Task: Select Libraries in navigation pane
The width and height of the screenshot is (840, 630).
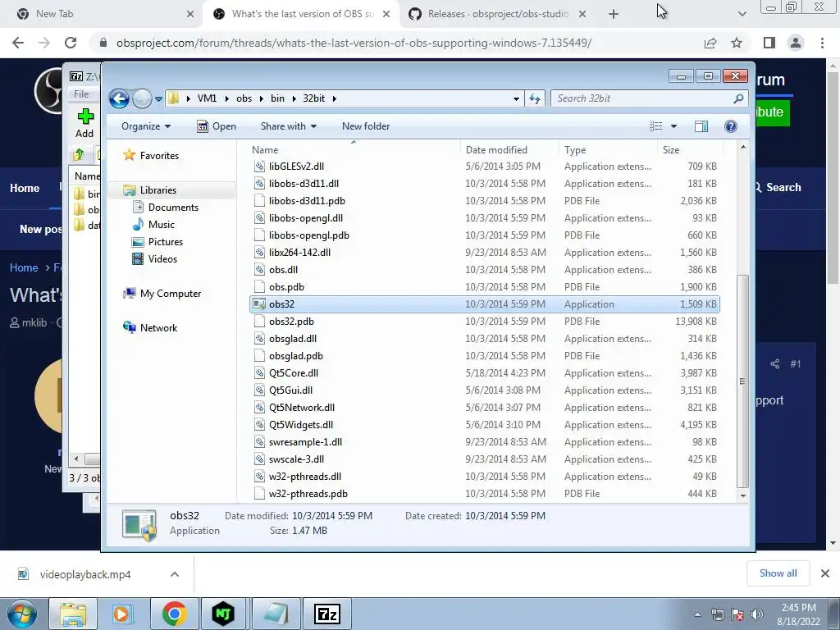Action: tap(158, 190)
